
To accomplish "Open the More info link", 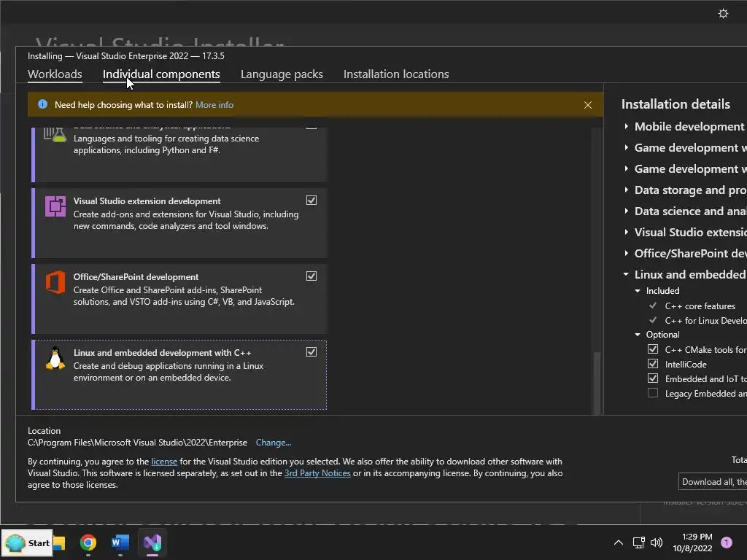I will click(214, 105).
